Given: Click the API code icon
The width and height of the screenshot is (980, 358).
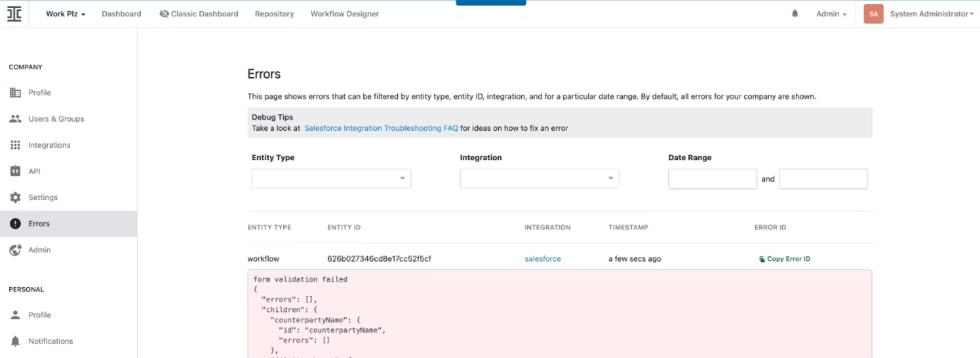Looking at the screenshot, I should pos(15,171).
